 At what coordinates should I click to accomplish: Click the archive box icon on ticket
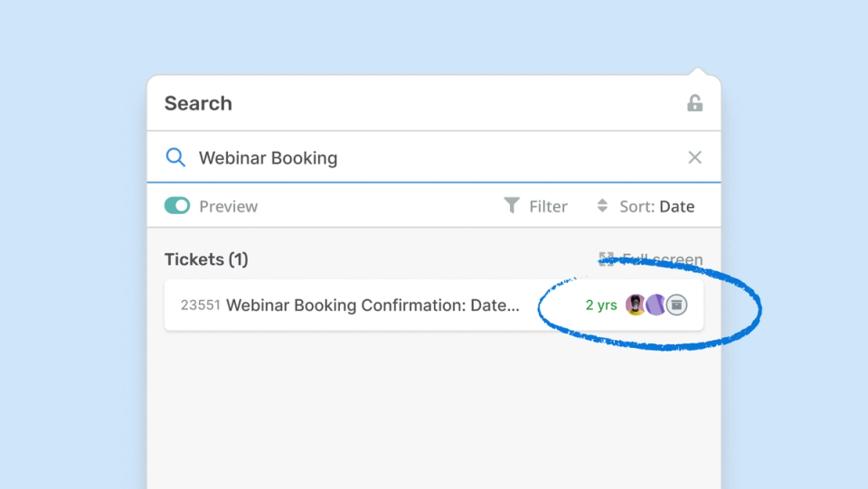pyautogui.click(x=676, y=305)
